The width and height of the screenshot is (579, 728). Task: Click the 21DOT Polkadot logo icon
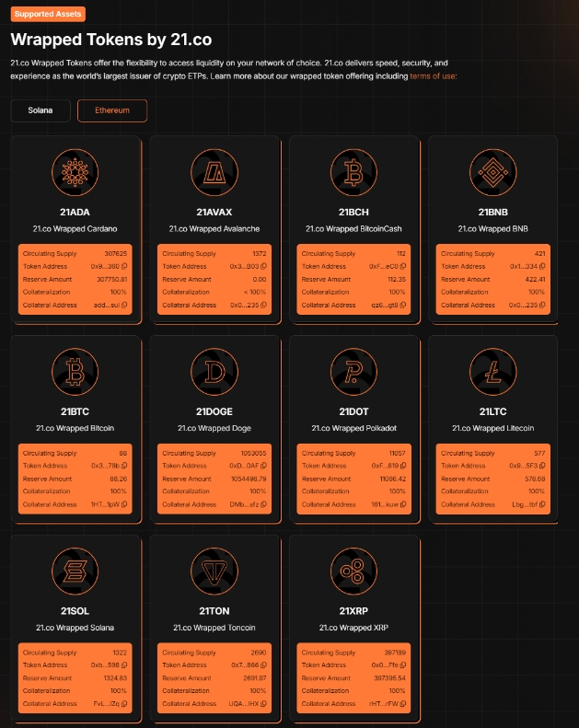click(353, 372)
